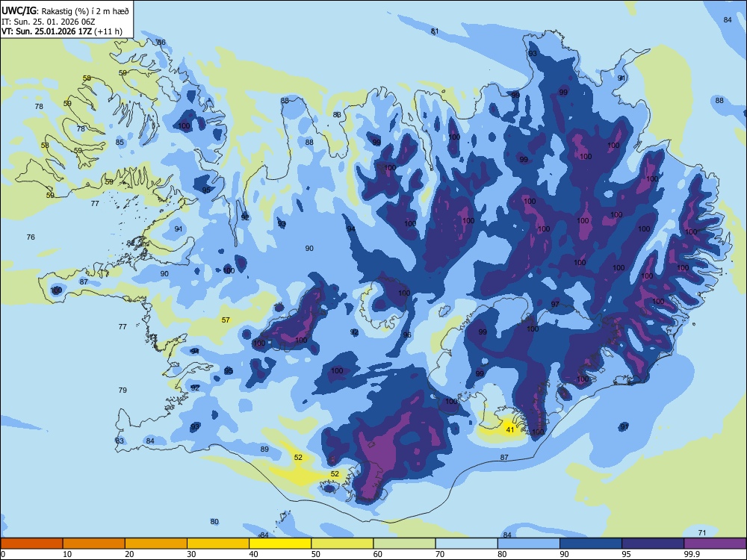Click the indigo 95–99.9 legend swatch
The image size is (747, 560).
point(653,544)
